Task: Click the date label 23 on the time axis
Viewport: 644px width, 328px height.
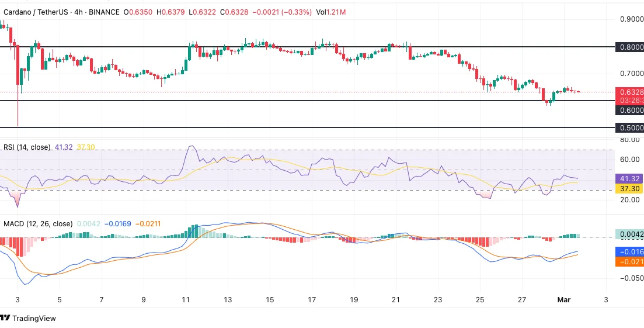Action: (438, 299)
